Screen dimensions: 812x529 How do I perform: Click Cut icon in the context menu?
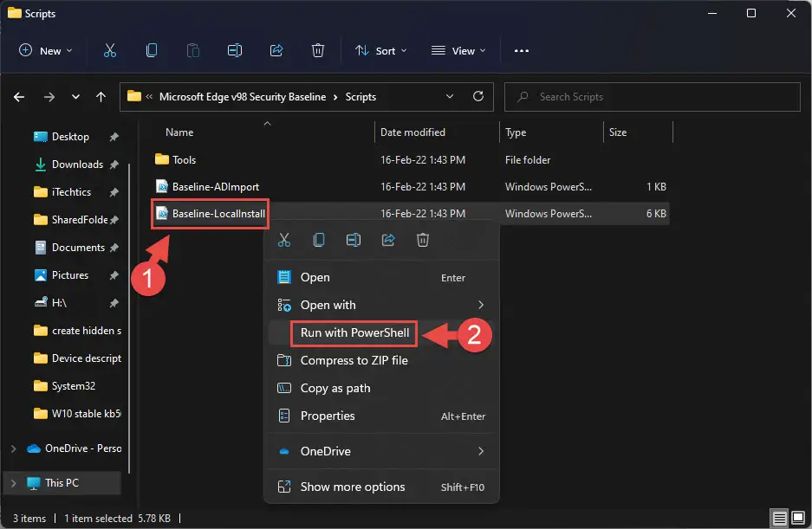tap(283, 240)
